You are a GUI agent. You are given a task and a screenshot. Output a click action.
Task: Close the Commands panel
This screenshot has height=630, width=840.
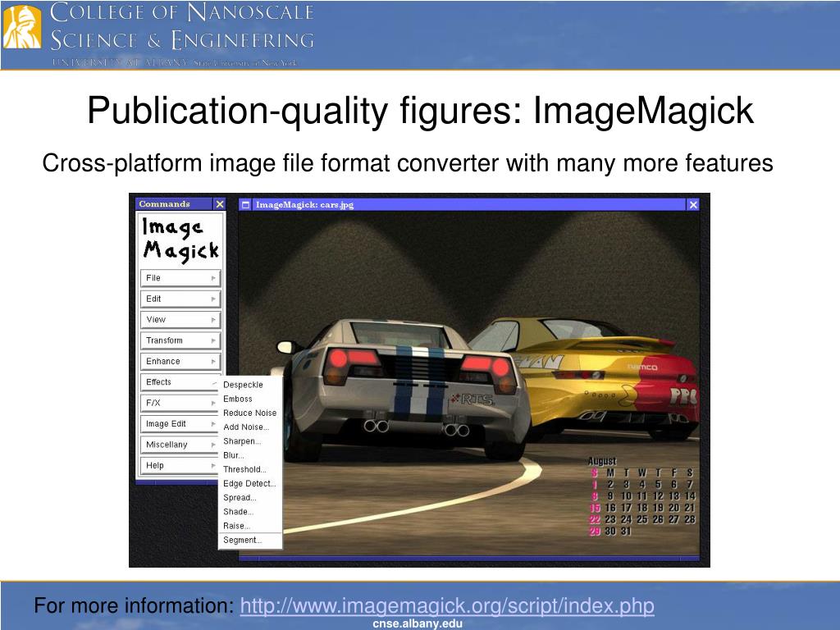point(220,204)
